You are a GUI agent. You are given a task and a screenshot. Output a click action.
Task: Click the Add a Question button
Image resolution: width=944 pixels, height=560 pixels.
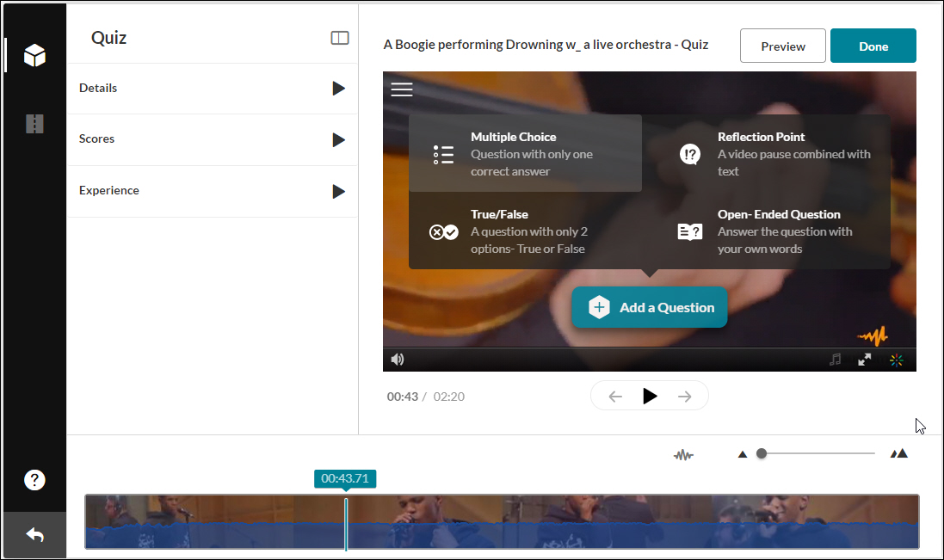click(649, 307)
